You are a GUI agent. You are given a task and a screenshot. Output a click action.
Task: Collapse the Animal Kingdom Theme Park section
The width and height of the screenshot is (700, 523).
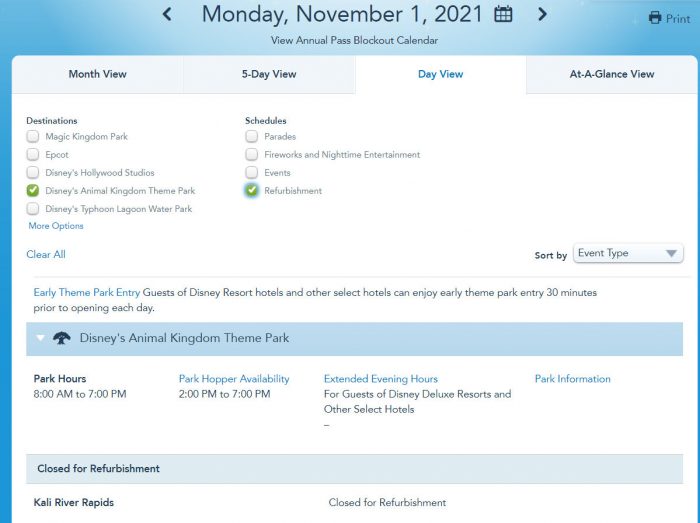pyautogui.click(x=40, y=338)
